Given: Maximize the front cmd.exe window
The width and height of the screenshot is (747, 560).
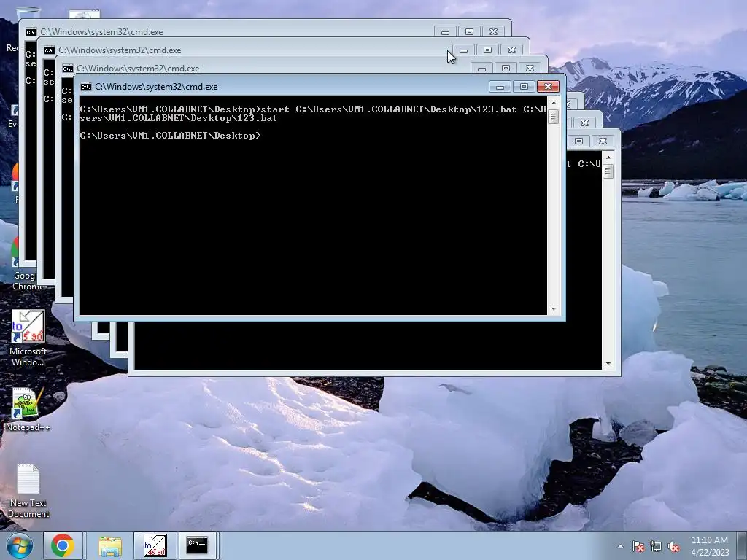Looking at the screenshot, I should (x=524, y=87).
